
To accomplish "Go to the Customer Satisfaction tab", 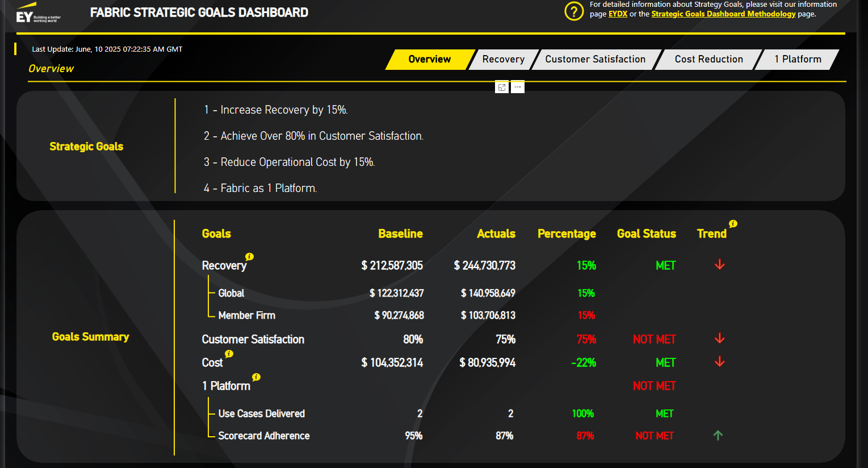I will click(x=595, y=59).
